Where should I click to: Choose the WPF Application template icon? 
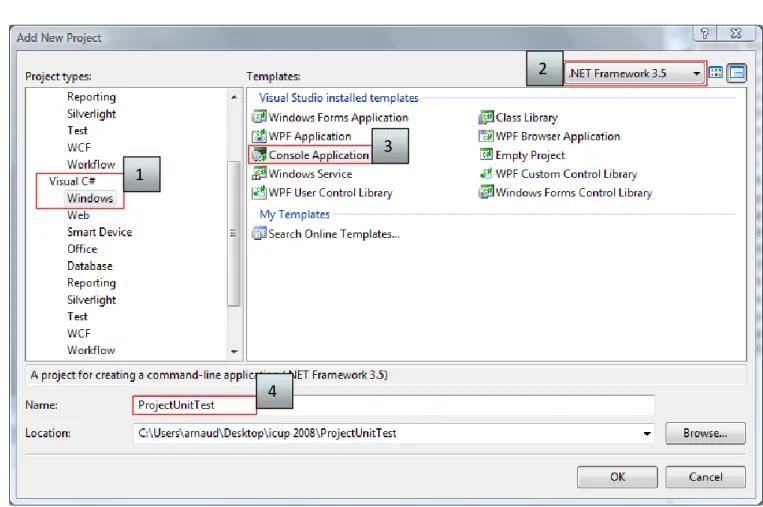click(x=259, y=136)
